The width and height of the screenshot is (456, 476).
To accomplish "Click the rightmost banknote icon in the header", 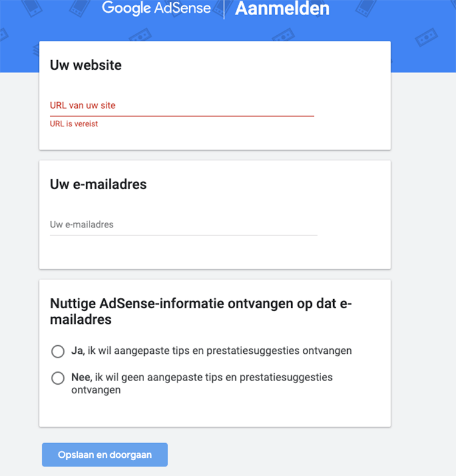I will 426,38.
